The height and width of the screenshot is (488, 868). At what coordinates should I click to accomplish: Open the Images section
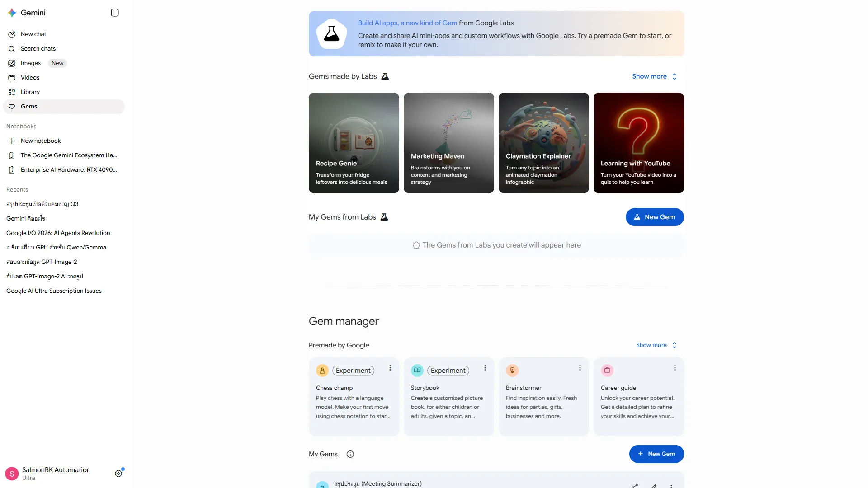tap(63, 63)
